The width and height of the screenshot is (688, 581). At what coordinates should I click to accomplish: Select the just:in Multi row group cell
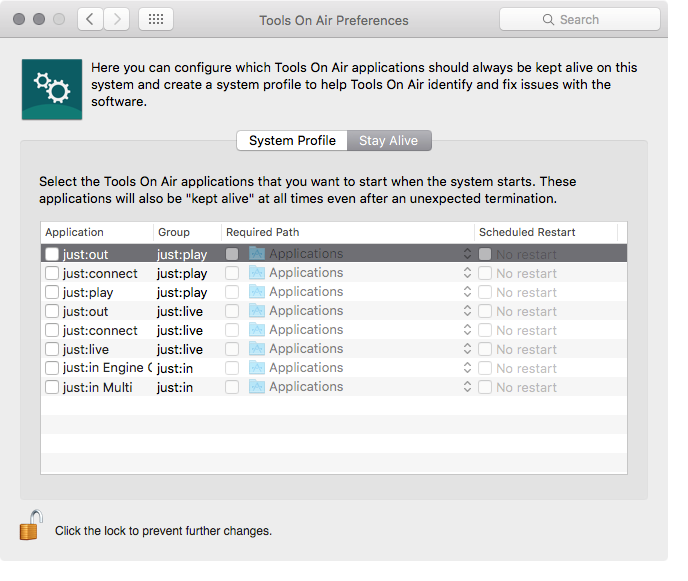coord(175,387)
